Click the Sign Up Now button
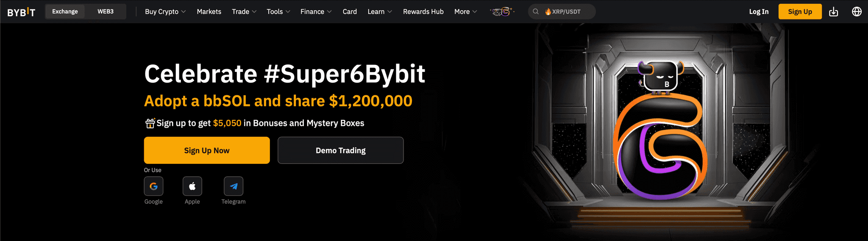The height and width of the screenshot is (241, 868). pos(207,150)
